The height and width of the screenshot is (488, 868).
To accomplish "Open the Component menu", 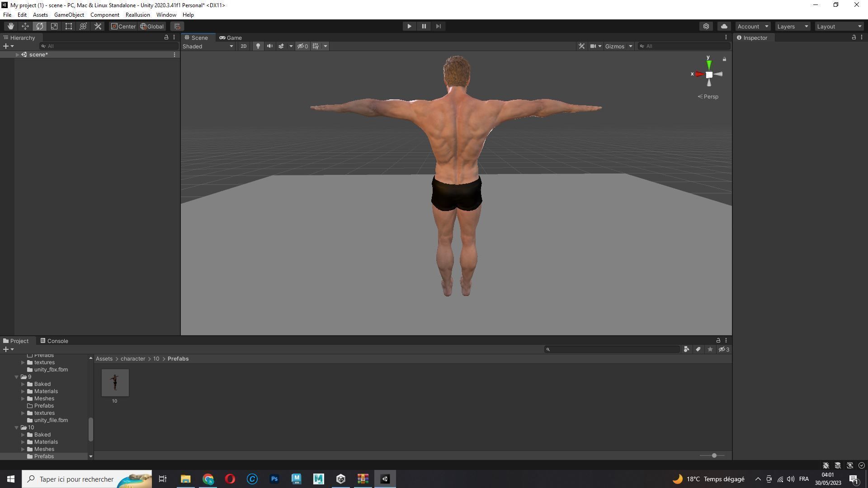I will pyautogui.click(x=105, y=15).
